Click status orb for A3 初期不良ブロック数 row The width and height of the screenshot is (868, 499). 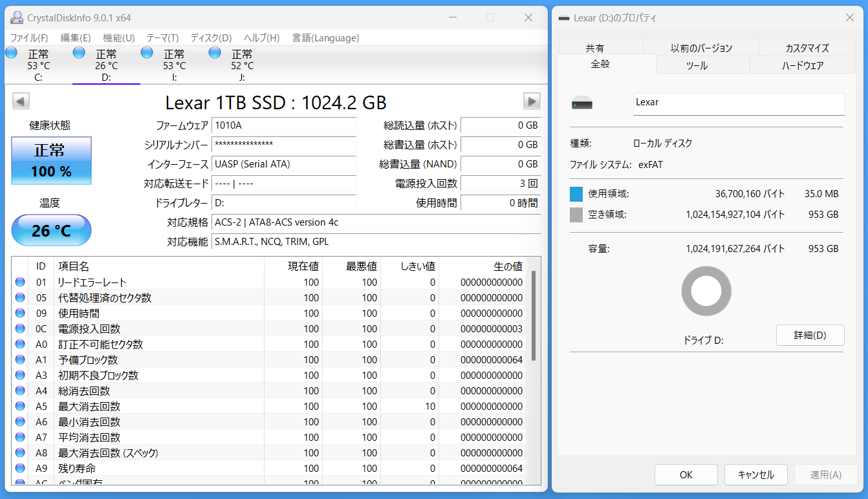20,376
